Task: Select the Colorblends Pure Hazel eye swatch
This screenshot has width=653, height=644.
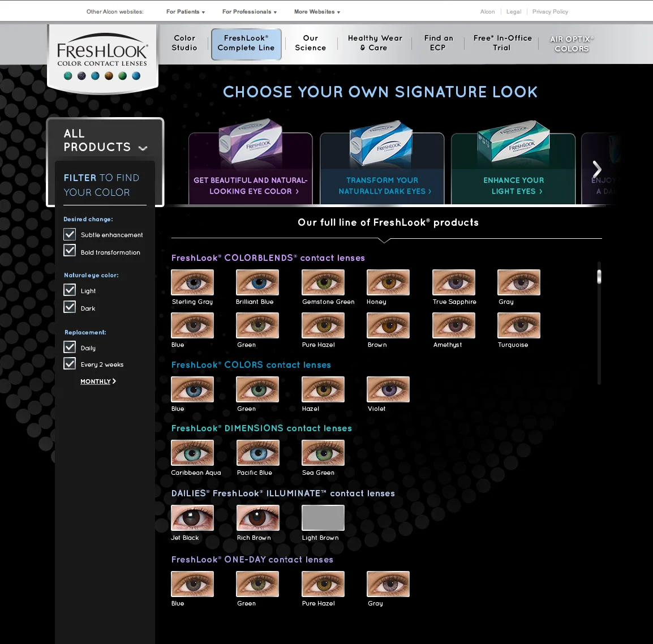Action: coord(323,325)
